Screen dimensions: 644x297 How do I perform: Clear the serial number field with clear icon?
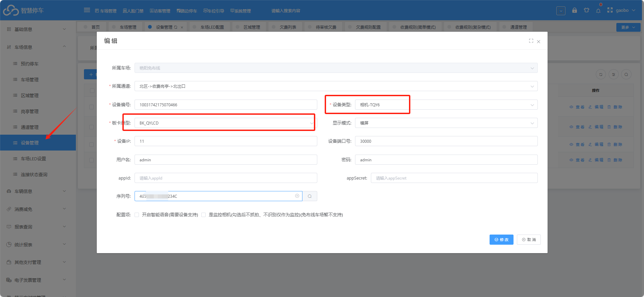(297, 196)
